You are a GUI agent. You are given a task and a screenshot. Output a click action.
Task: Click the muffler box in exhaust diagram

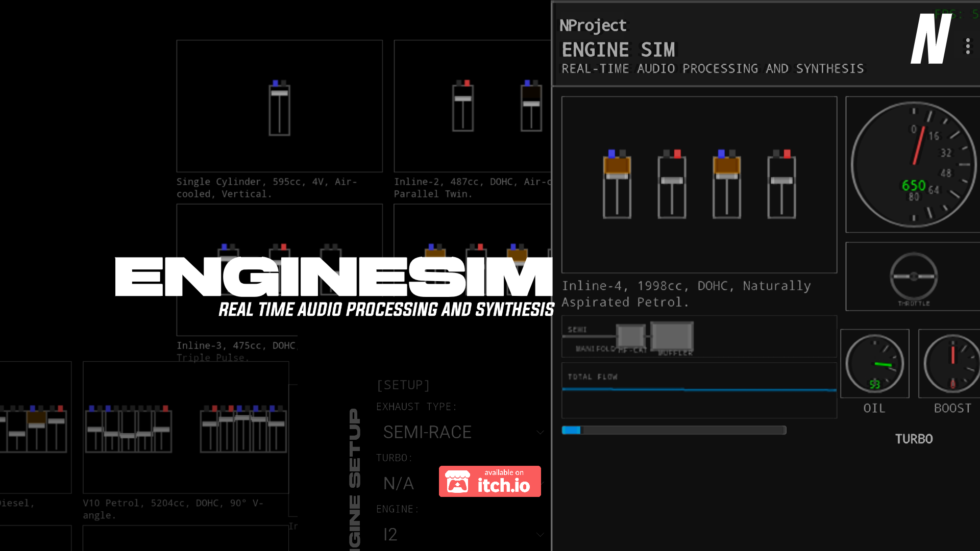click(672, 336)
